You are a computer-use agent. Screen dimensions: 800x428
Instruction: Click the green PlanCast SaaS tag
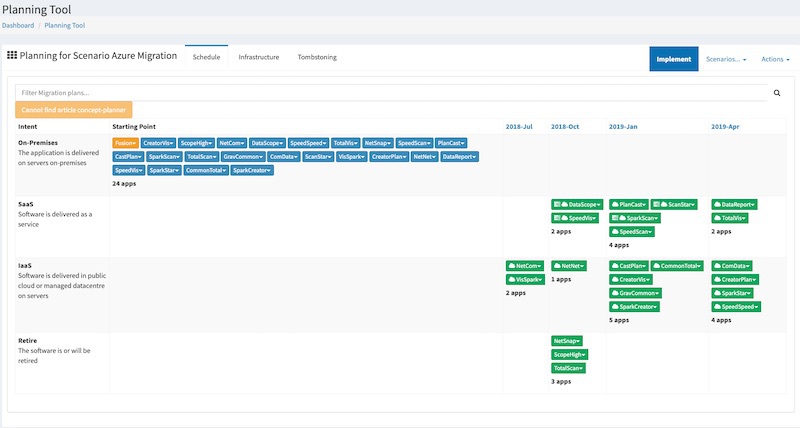[629, 205]
